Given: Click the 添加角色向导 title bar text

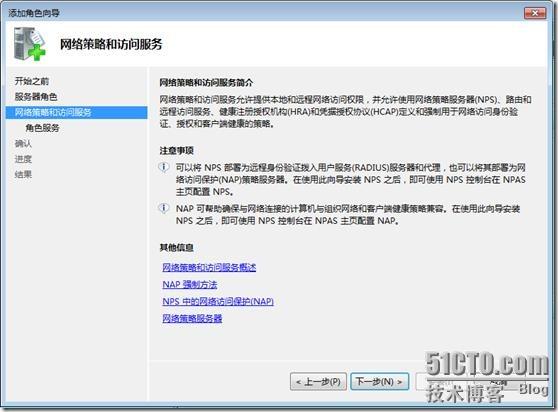Looking at the screenshot, I should pyautogui.click(x=33, y=13).
